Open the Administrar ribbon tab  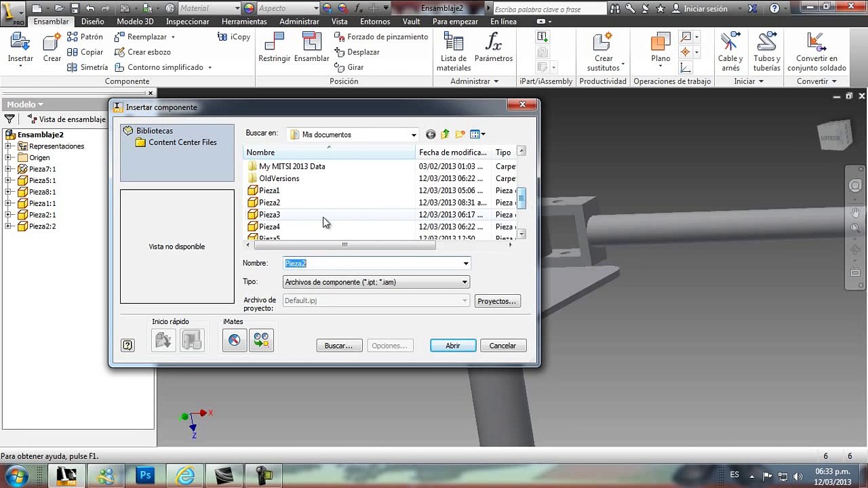coord(299,22)
